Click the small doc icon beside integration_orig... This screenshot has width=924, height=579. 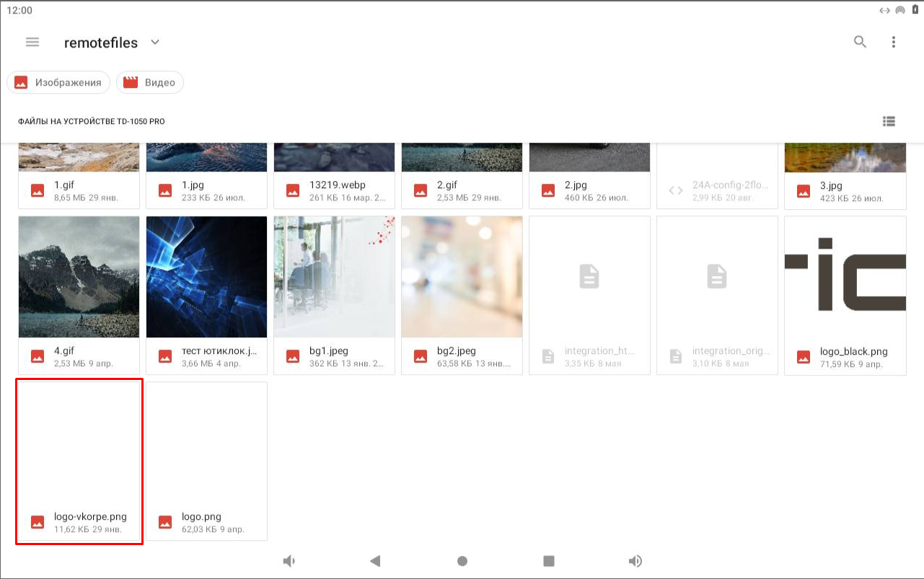point(676,356)
